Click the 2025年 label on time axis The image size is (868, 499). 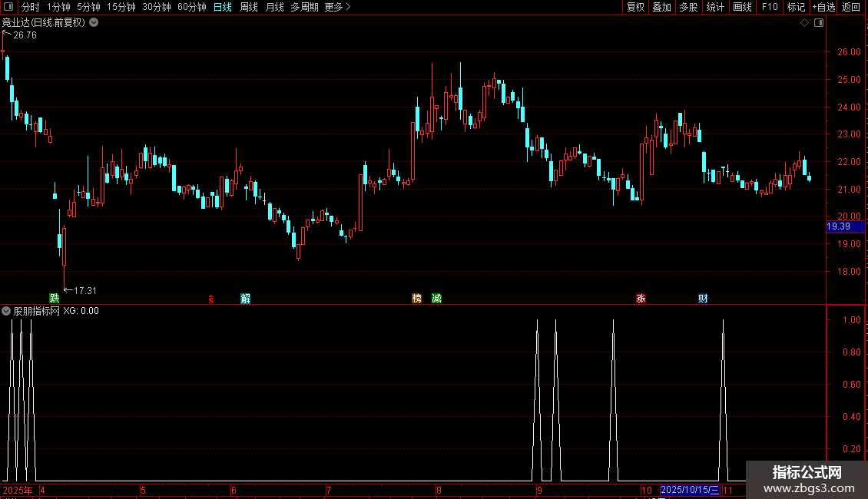[x=17, y=490]
